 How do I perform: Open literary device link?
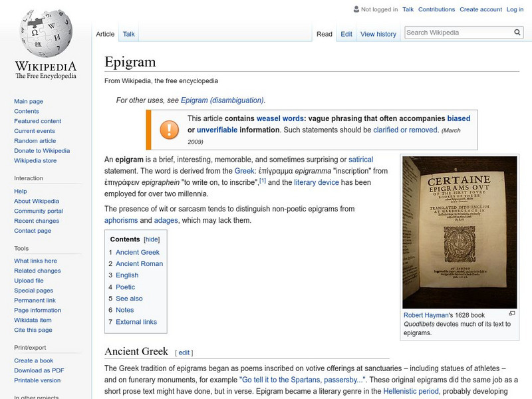click(x=317, y=182)
